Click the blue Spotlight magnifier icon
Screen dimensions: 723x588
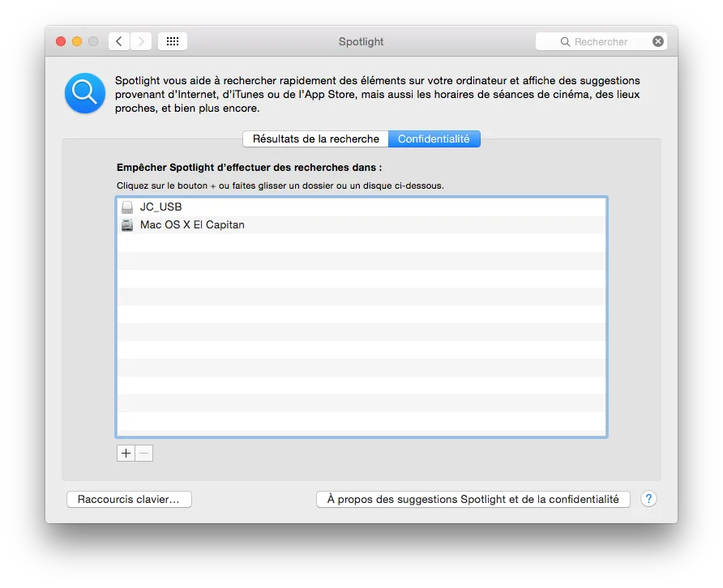click(x=85, y=93)
